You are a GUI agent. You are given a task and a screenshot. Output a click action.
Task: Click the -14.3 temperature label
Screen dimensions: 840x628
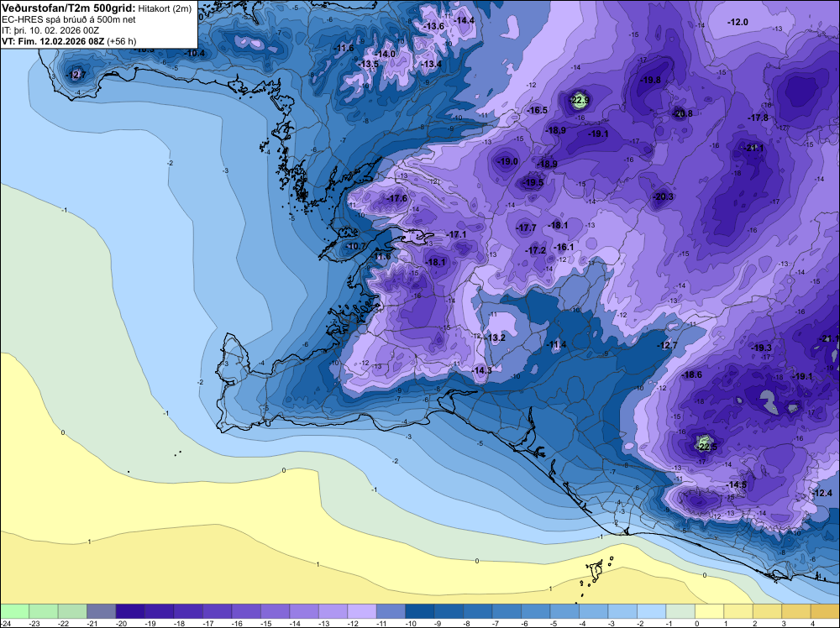point(482,370)
